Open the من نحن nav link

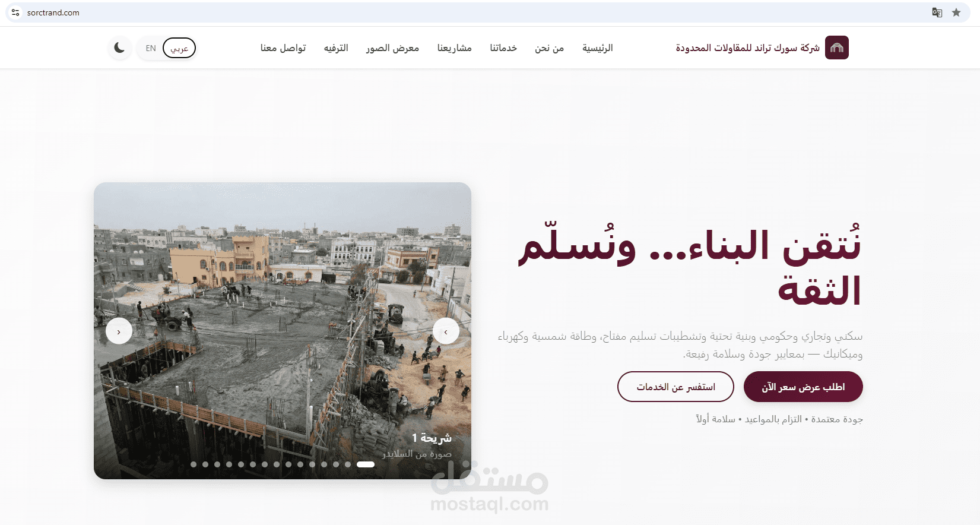click(549, 48)
